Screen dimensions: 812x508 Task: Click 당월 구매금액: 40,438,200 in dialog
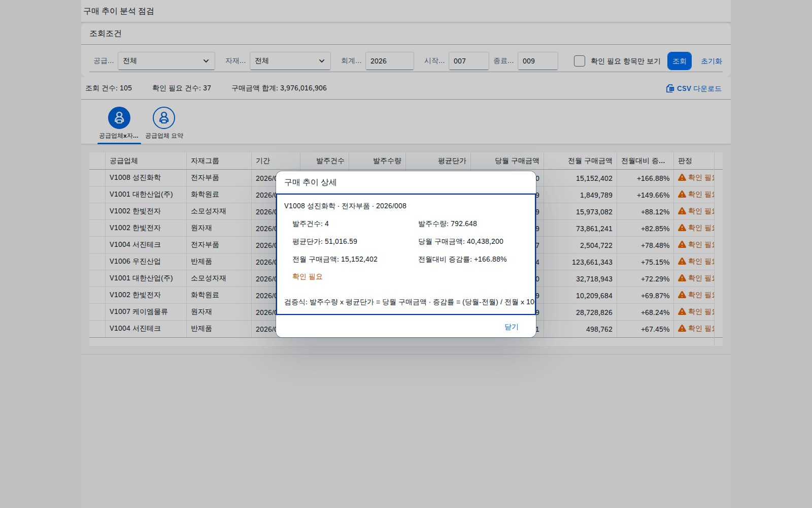pos(461,241)
